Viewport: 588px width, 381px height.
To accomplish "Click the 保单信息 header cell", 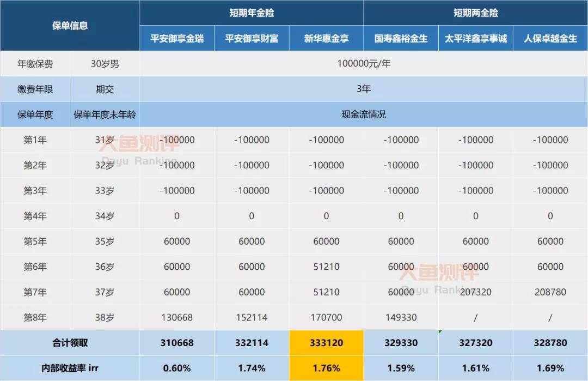I will pyautogui.click(x=70, y=25).
